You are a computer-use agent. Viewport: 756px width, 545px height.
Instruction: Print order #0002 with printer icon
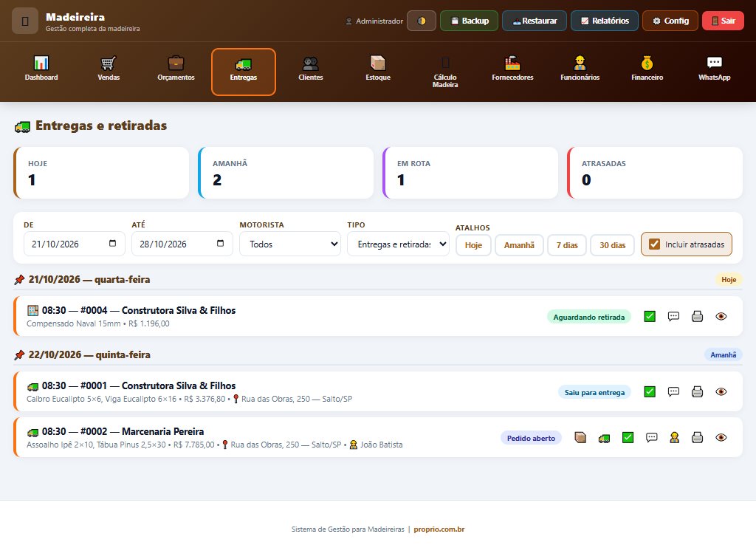pos(697,437)
